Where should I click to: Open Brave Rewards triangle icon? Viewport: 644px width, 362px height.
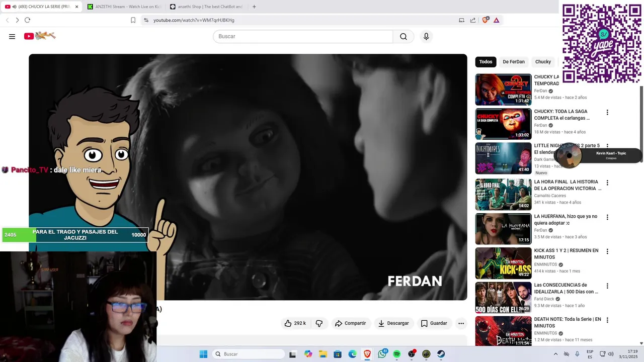click(x=497, y=20)
